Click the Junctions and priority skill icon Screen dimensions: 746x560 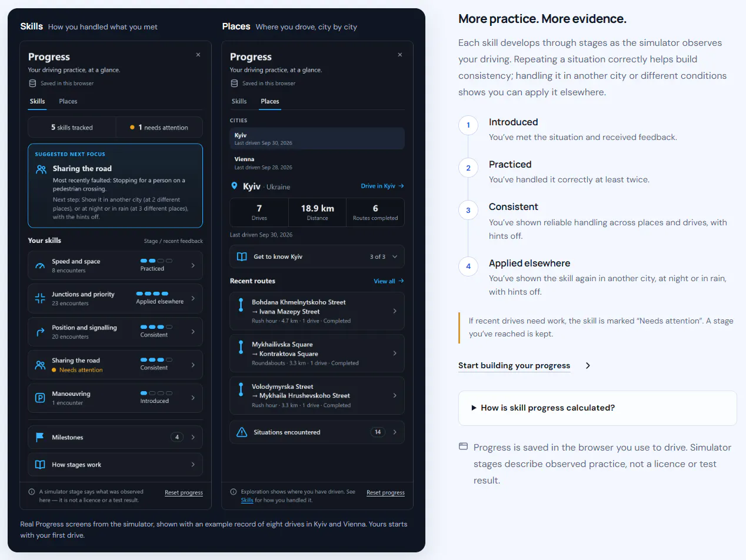coord(40,299)
